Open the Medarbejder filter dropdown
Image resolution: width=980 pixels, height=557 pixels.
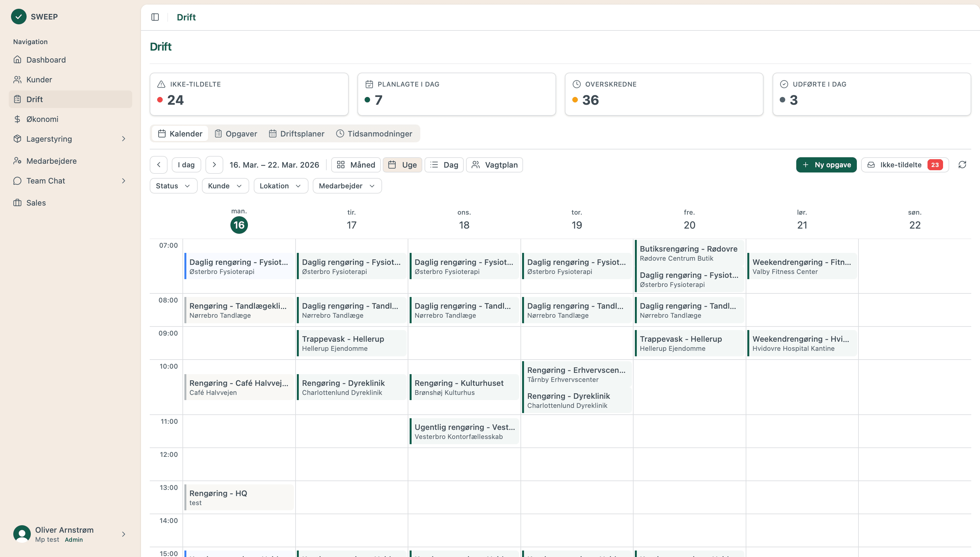click(347, 186)
